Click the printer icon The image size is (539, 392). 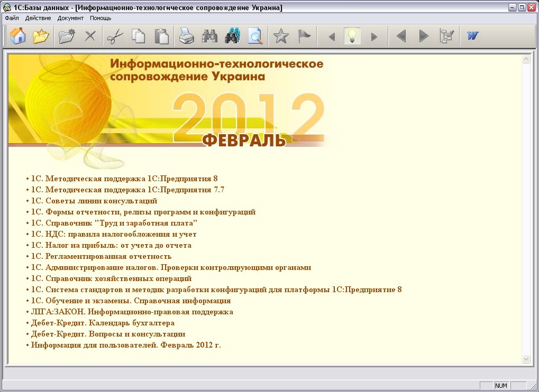click(186, 36)
